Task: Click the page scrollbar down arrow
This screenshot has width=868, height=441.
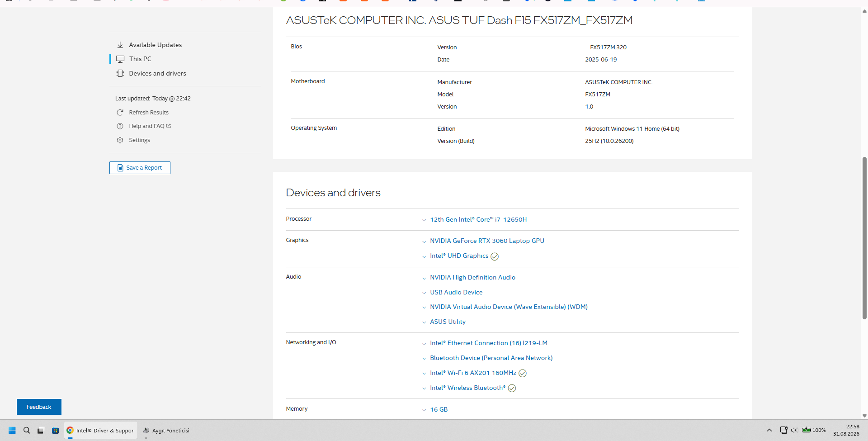Action: 864,416
